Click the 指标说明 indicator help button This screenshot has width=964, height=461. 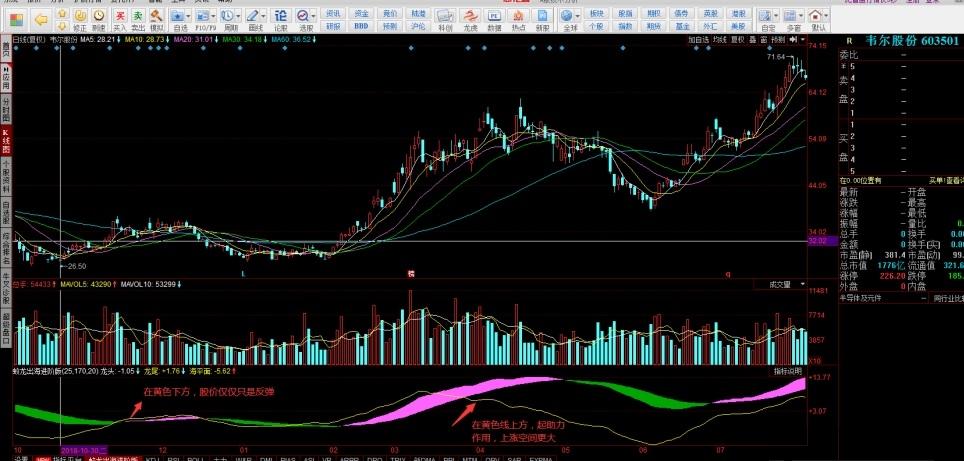(788, 372)
